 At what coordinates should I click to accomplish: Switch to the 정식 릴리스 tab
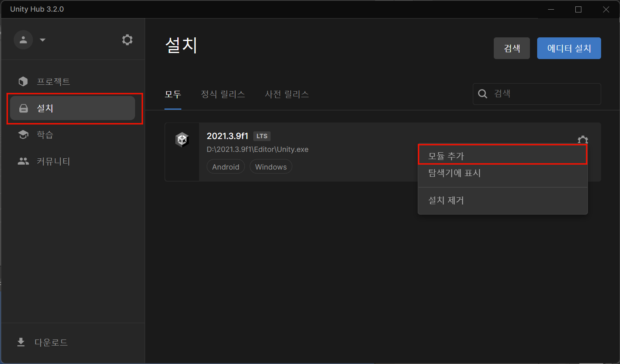(223, 94)
